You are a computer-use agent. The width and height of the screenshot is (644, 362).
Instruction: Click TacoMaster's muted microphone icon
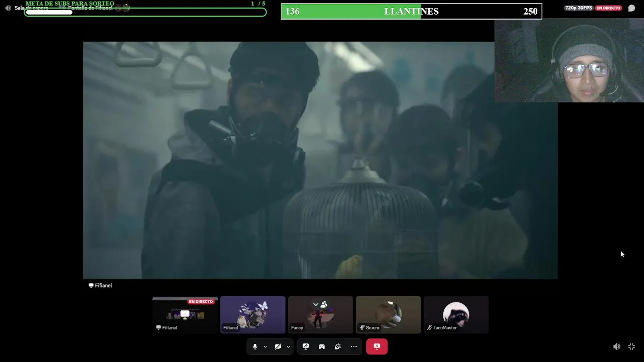click(430, 328)
